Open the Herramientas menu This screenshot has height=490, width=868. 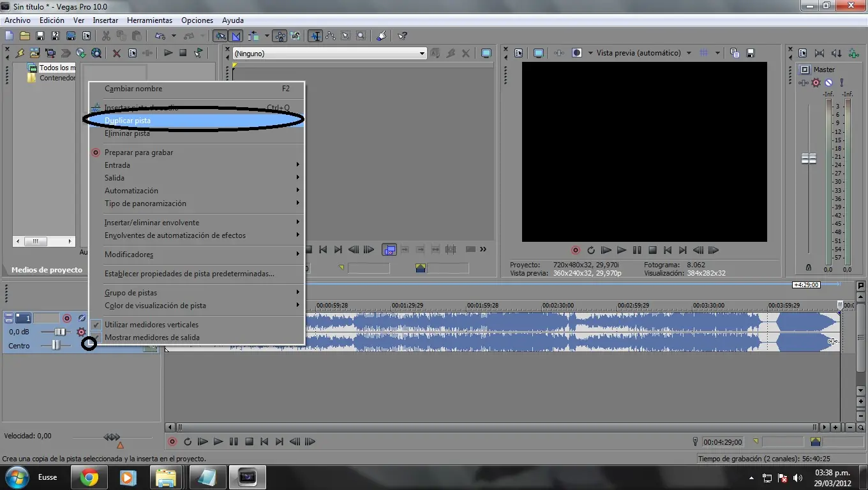[149, 20]
